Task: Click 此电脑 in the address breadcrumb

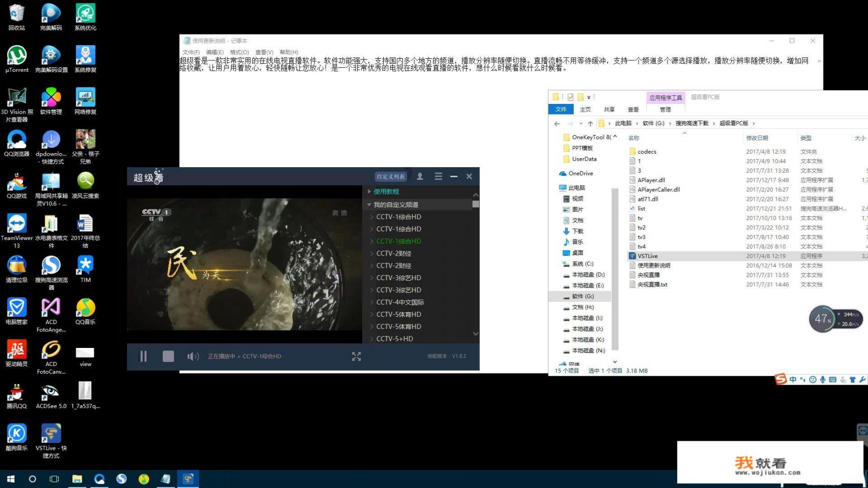Action: tap(623, 124)
